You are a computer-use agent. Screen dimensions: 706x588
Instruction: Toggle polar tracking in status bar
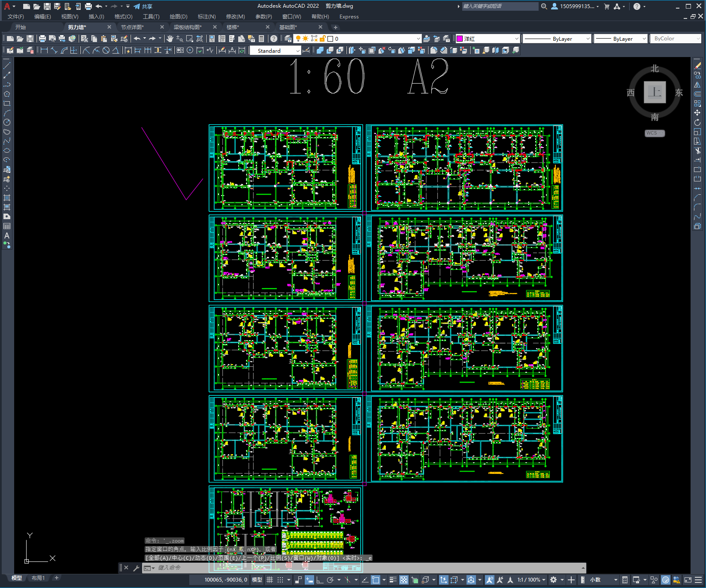pyautogui.click(x=330, y=580)
